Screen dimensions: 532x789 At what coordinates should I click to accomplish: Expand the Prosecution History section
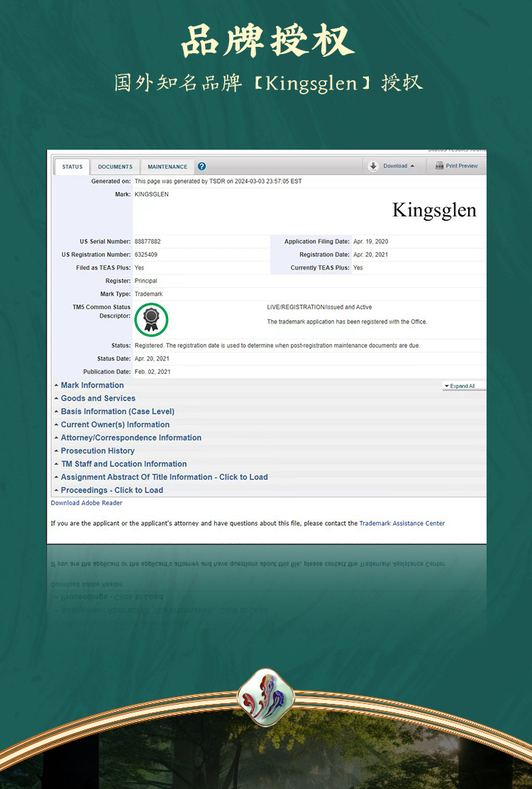click(98, 451)
